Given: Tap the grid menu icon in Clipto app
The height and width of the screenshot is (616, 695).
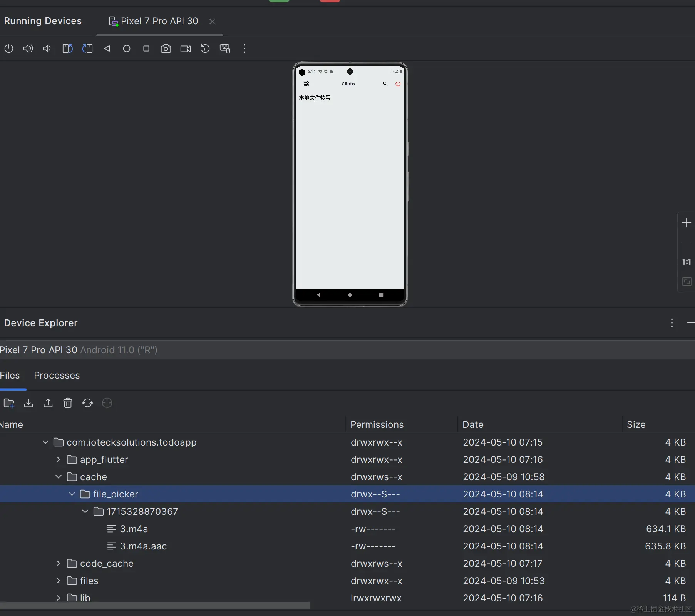Looking at the screenshot, I should click(306, 84).
